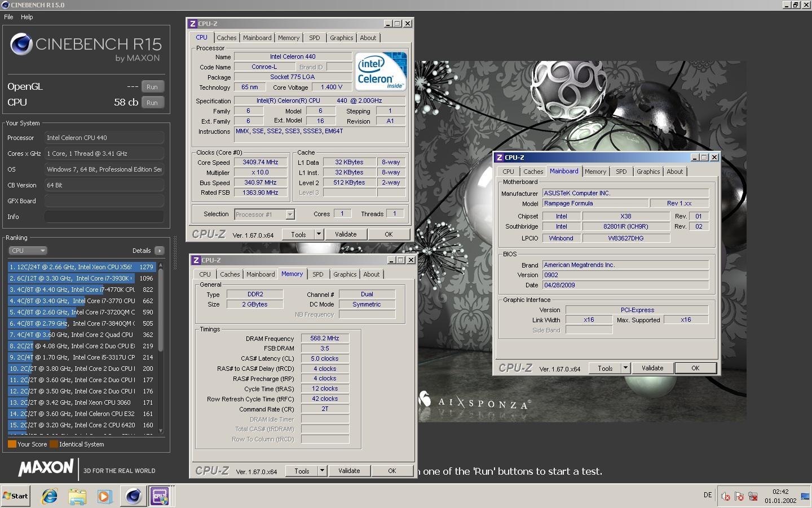This screenshot has width=812, height=508.
Task: Expand Tools dropdown arrow in CPU window
Action: point(319,235)
